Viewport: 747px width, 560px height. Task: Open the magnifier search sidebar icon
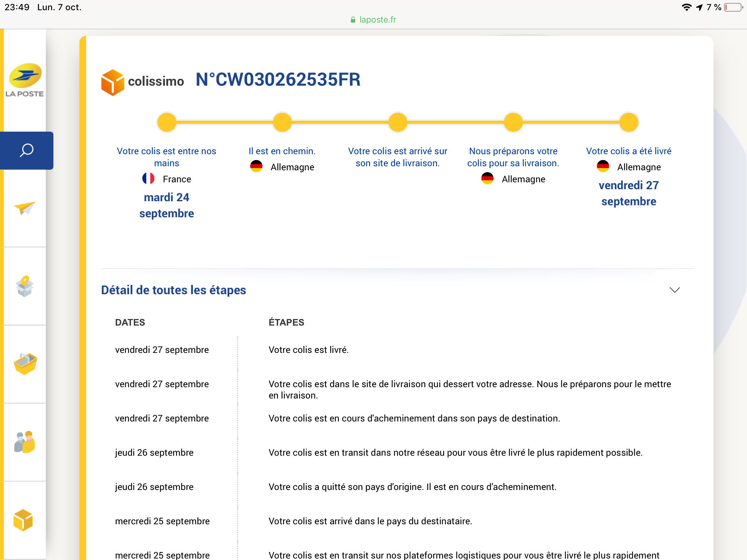pyautogui.click(x=26, y=150)
